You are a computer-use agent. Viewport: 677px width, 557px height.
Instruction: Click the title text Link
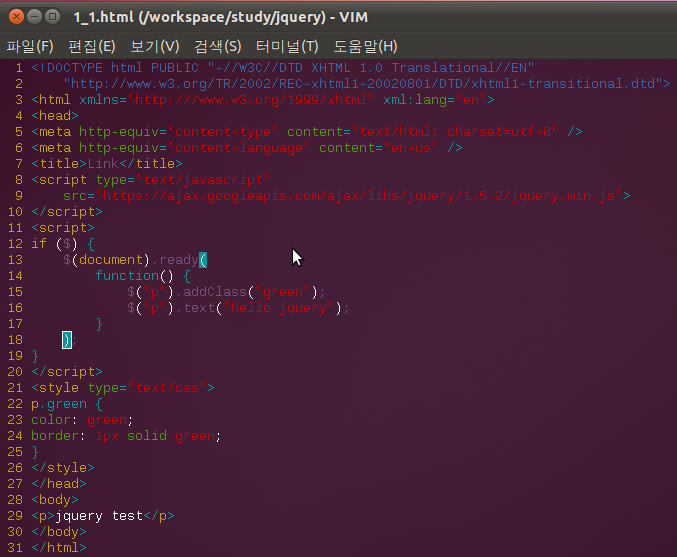(103, 164)
